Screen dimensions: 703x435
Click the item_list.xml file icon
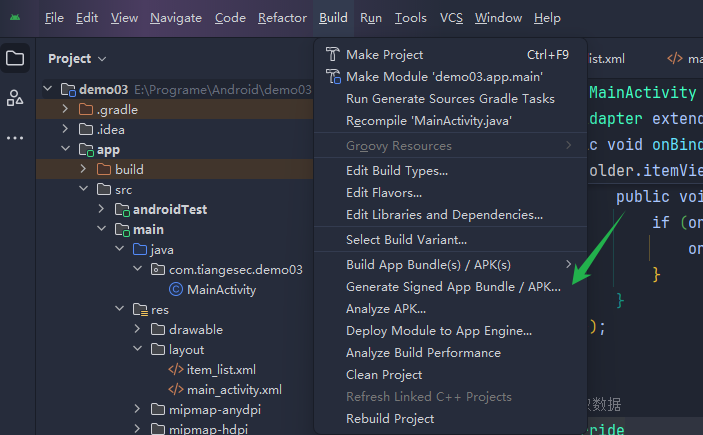[176, 370]
